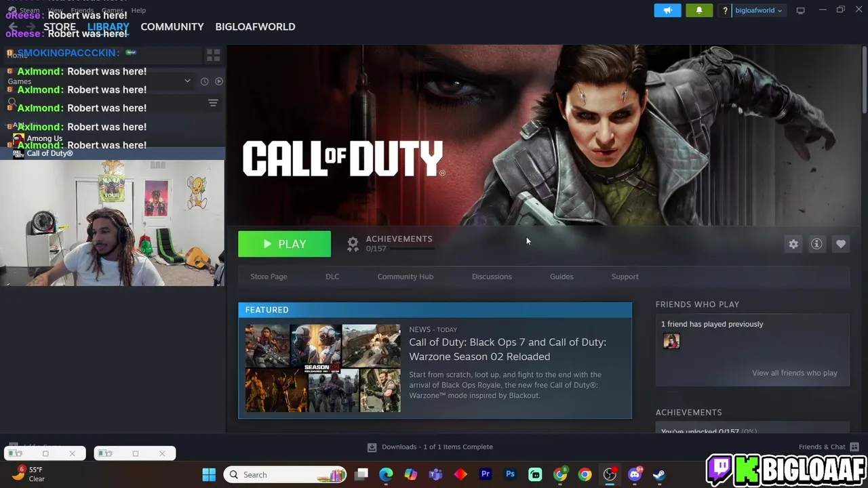Click the page vertical scrollbar
The height and width of the screenshot is (488, 868).
coord(864,79)
